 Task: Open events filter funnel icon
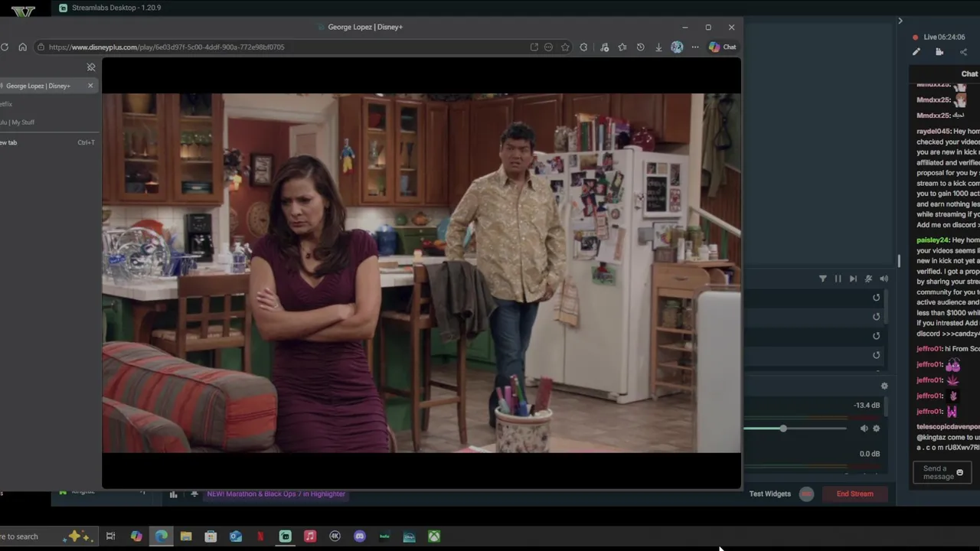pyautogui.click(x=823, y=279)
